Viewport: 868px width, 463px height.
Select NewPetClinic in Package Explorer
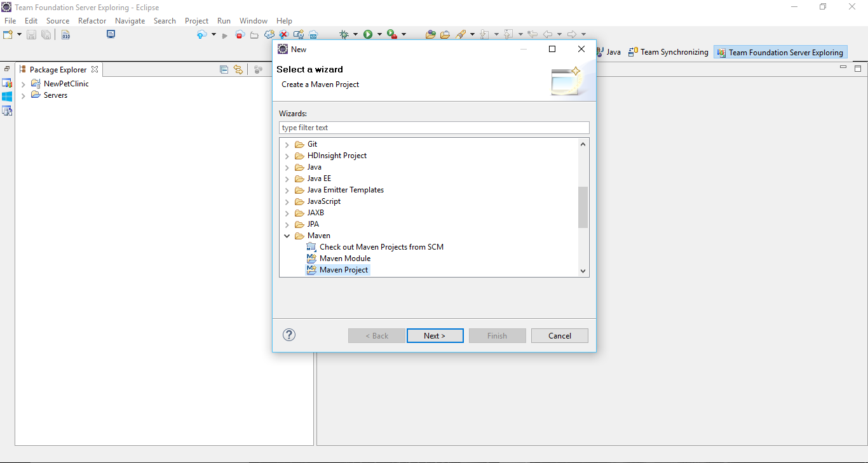click(60, 84)
